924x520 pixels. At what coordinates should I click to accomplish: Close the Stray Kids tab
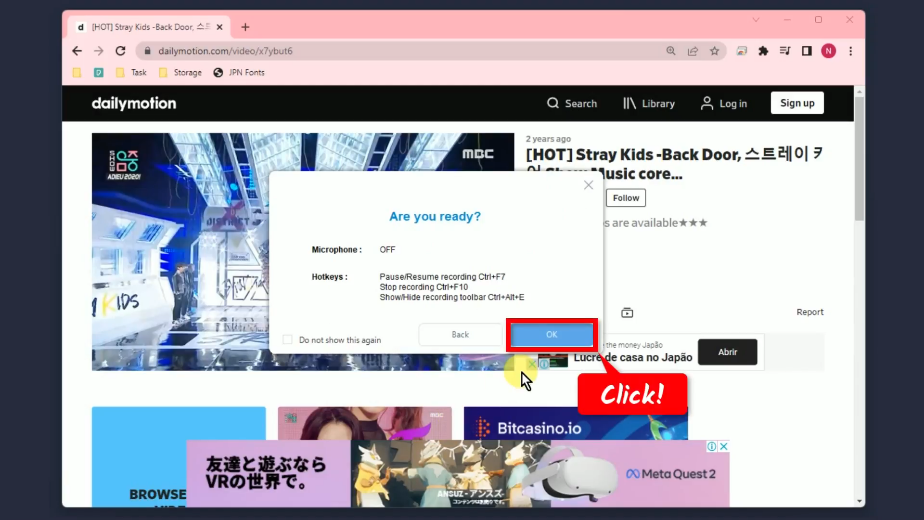coord(220,27)
